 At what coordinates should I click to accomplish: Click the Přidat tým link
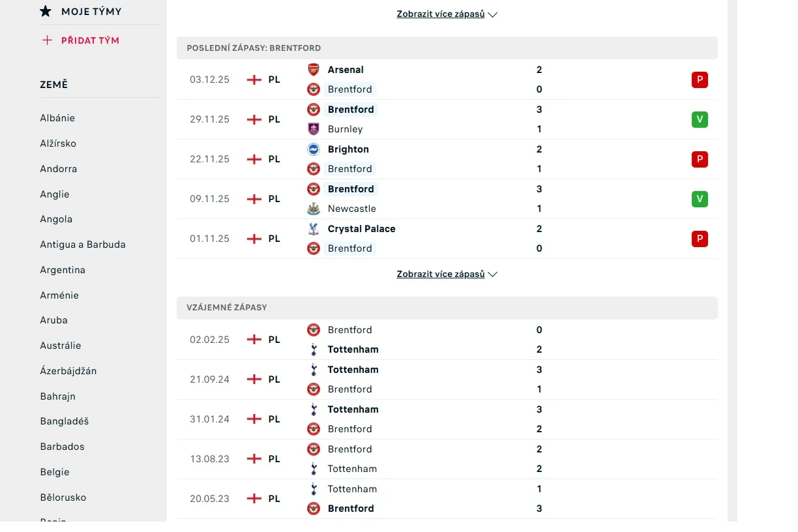(x=90, y=40)
